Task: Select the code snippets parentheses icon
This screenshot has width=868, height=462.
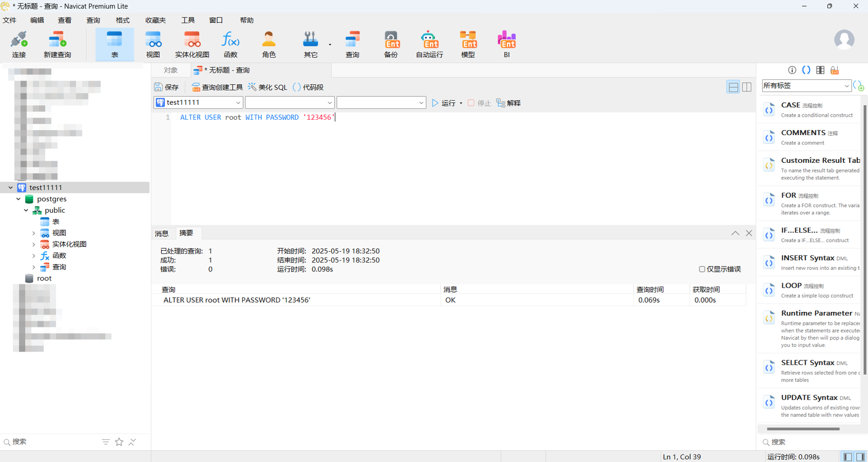Action: (806, 70)
